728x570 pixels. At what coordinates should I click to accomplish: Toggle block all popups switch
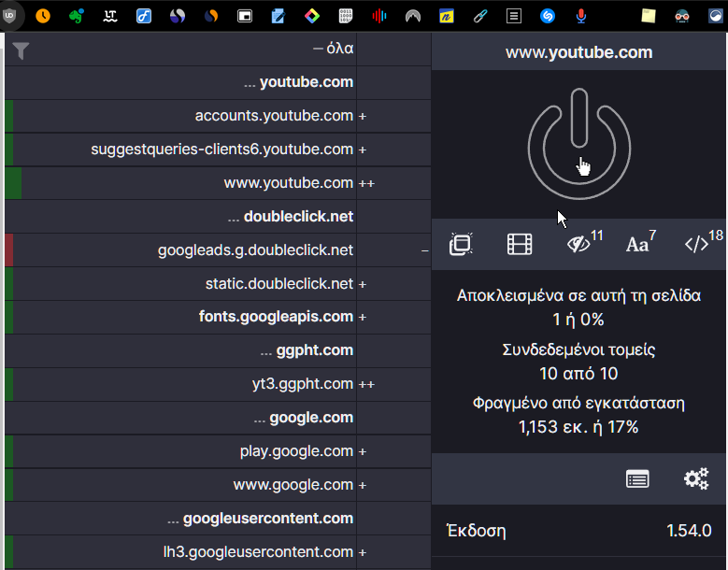click(461, 244)
